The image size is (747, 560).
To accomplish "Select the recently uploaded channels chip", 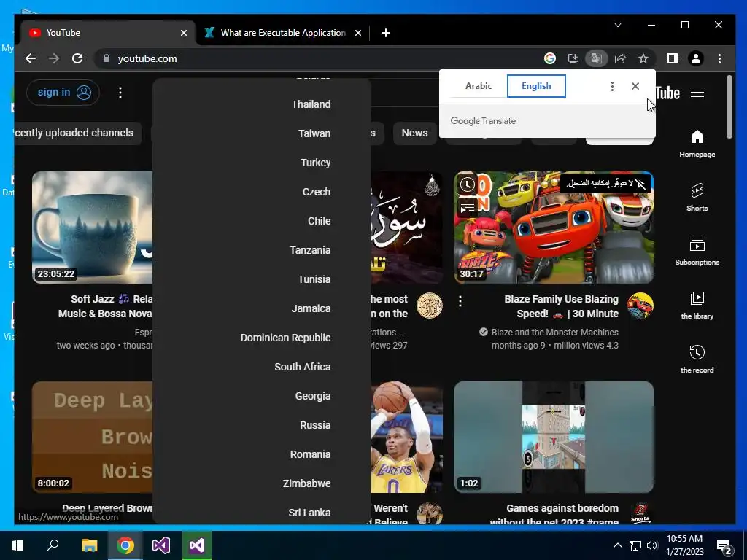I will click(78, 133).
